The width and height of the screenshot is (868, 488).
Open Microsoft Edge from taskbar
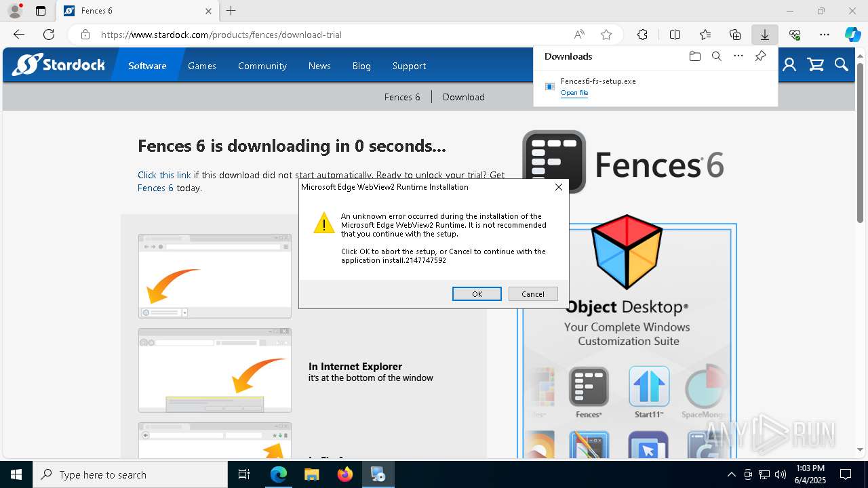tap(279, 474)
